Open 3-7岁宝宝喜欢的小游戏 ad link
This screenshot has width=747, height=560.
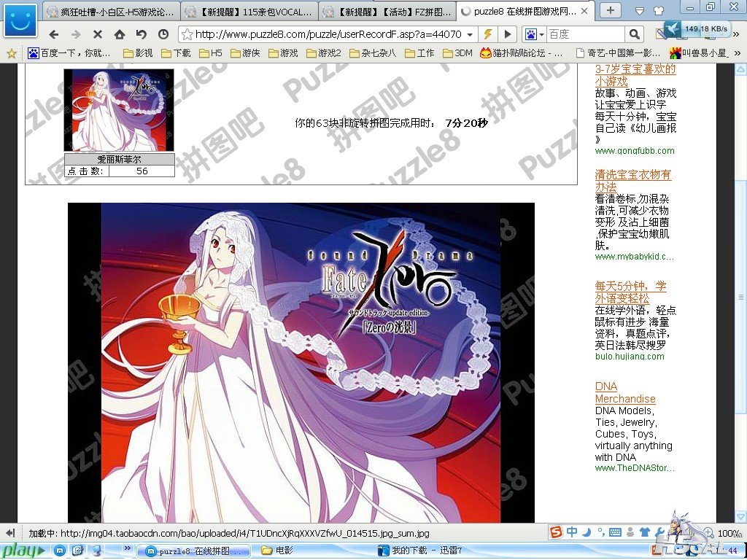(635, 75)
